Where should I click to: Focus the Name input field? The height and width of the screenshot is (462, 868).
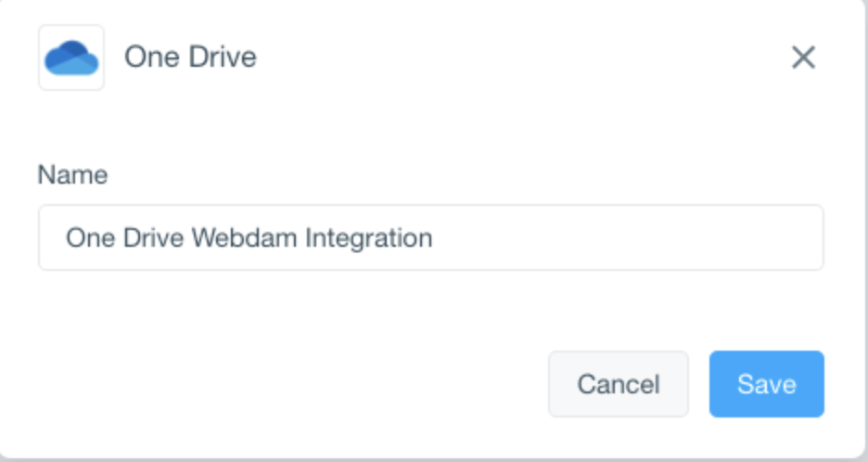pyautogui.click(x=431, y=237)
